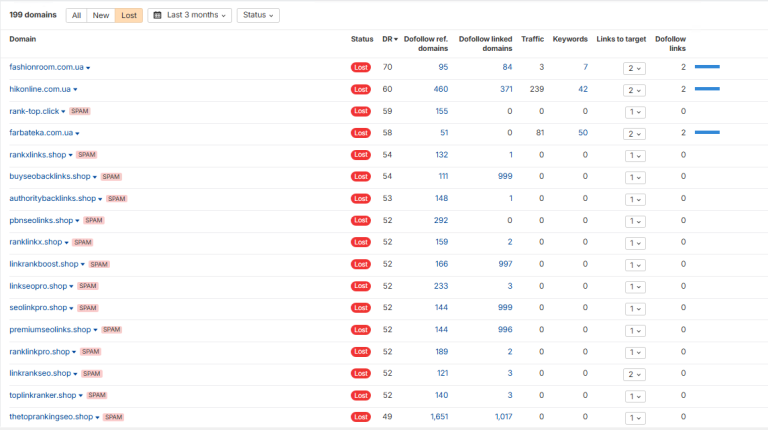Expand the caret next to thetoprankingseo.shop
768x430 pixels.
(x=97, y=418)
